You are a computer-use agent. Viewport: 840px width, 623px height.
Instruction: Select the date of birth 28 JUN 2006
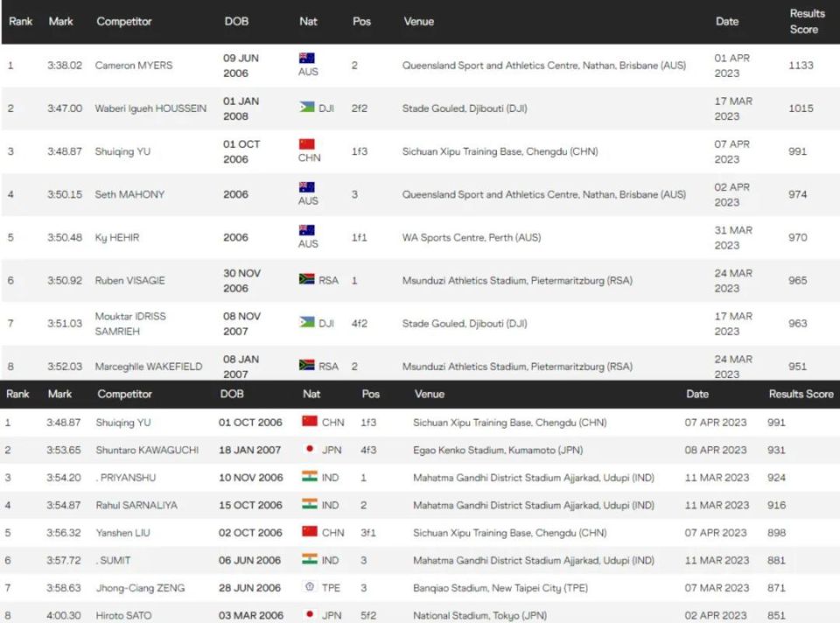pos(249,588)
